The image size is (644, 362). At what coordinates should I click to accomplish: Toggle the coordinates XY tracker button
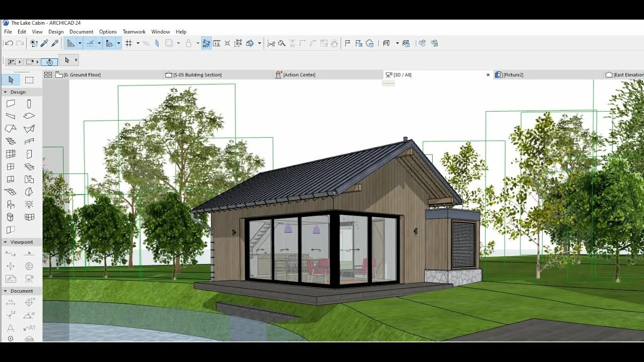click(x=109, y=43)
